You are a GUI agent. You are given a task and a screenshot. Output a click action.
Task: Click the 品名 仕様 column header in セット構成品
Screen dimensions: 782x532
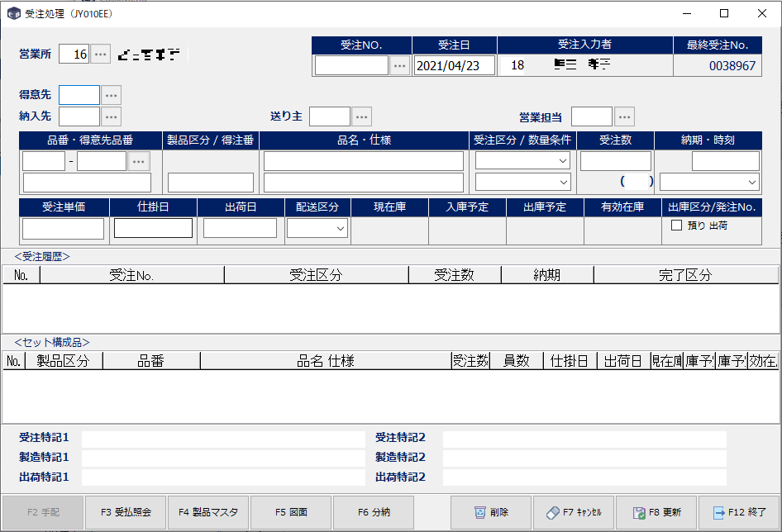click(x=325, y=361)
